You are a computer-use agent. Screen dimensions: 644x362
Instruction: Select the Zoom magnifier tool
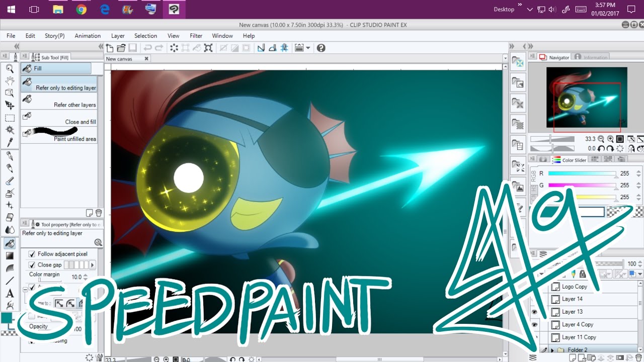(x=10, y=68)
